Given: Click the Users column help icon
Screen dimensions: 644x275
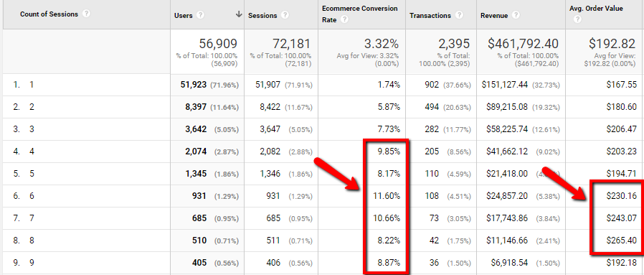Looking at the screenshot, I should click(200, 15).
